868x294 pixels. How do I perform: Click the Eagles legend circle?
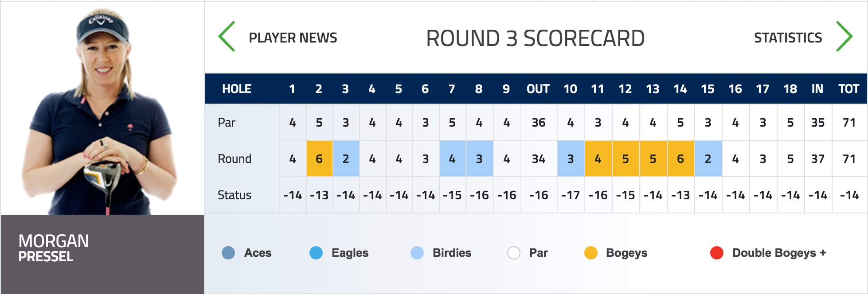point(316,253)
